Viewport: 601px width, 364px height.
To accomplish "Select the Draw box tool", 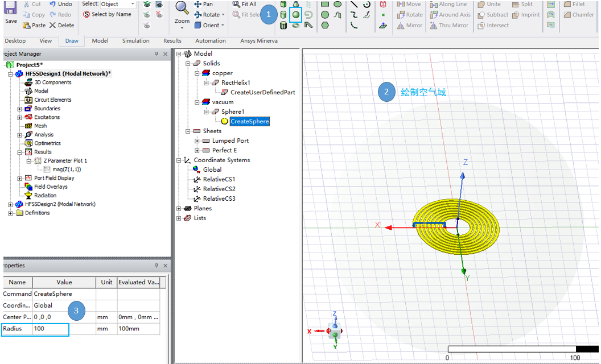I will pyautogui.click(x=283, y=4).
